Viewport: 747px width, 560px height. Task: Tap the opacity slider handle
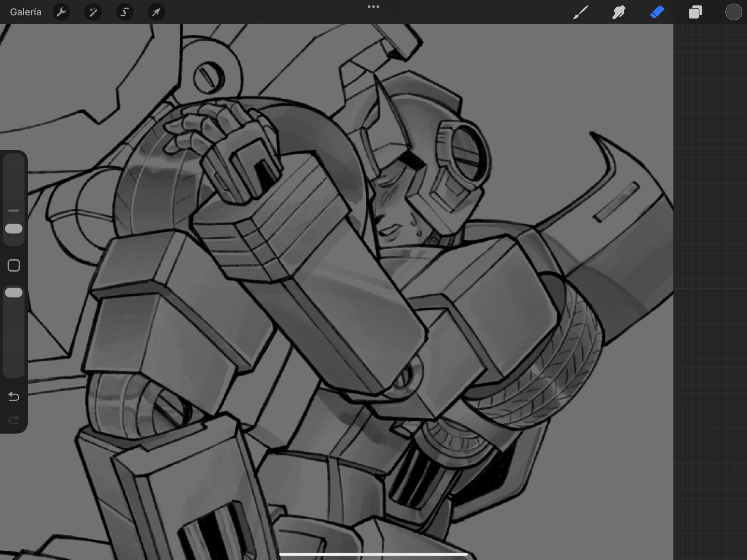14,293
